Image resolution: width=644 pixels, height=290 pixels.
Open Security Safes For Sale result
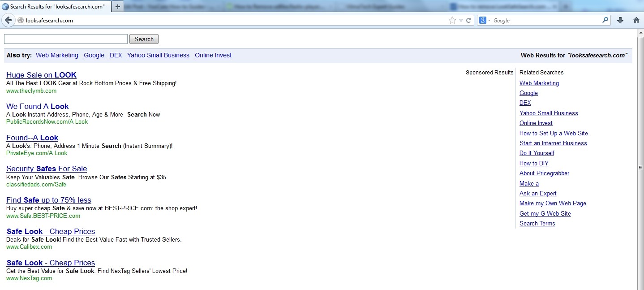tap(47, 169)
